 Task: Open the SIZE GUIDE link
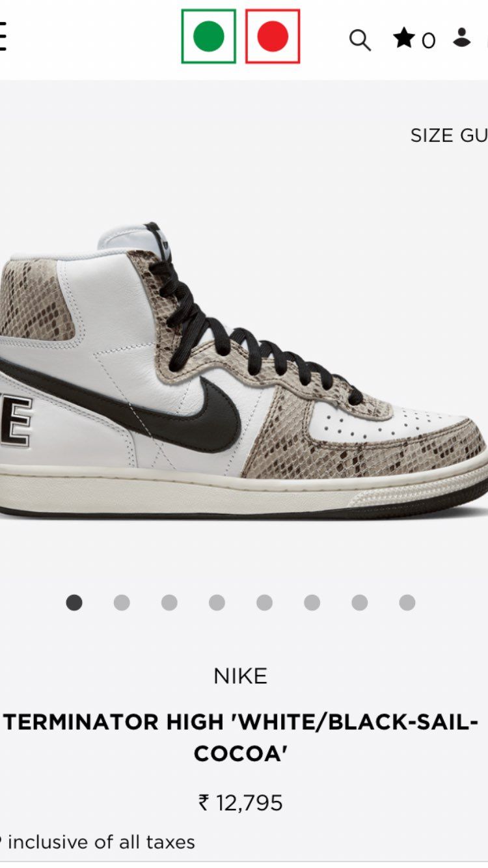449,135
